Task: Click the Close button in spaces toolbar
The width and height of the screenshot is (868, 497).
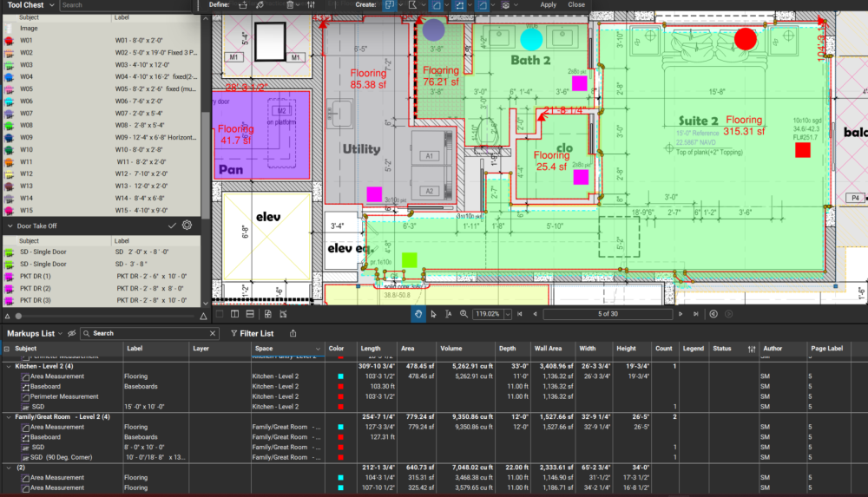Action: click(x=576, y=4)
